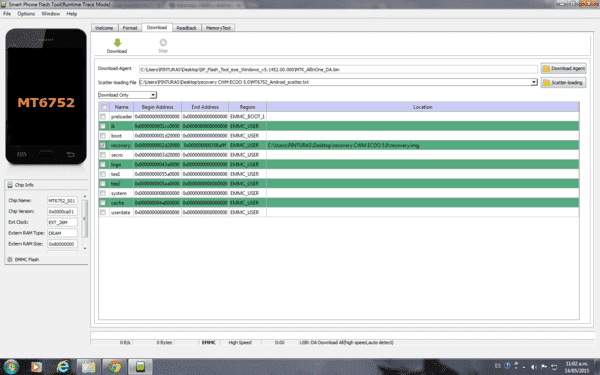
Task: Open the Windows Start orb
Action: point(11,367)
